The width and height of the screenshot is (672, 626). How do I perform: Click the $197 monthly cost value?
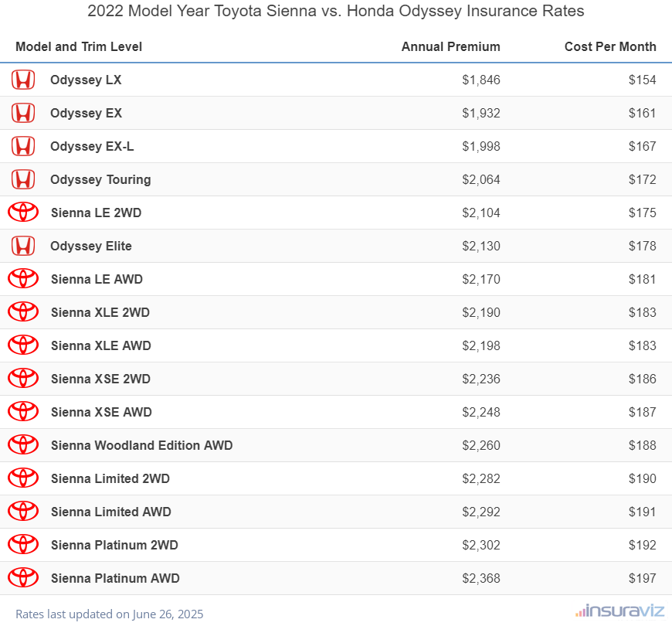[x=642, y=578]
